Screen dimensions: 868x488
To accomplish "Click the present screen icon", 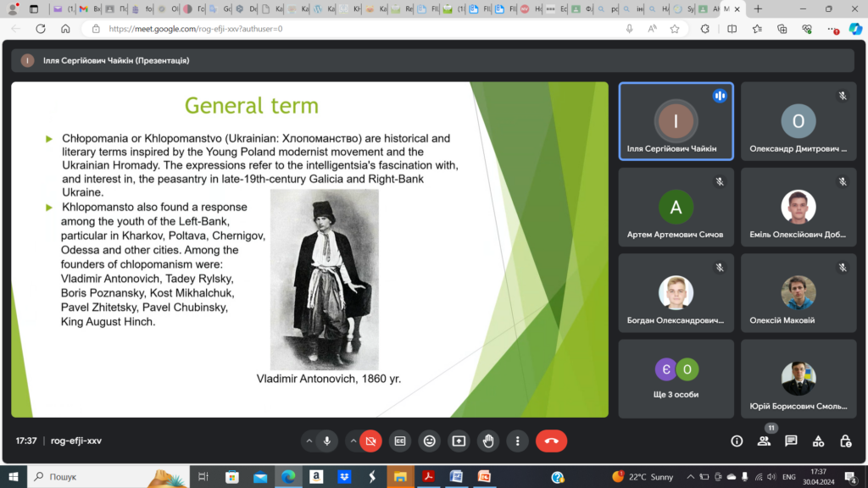I will tap(459, 441).
